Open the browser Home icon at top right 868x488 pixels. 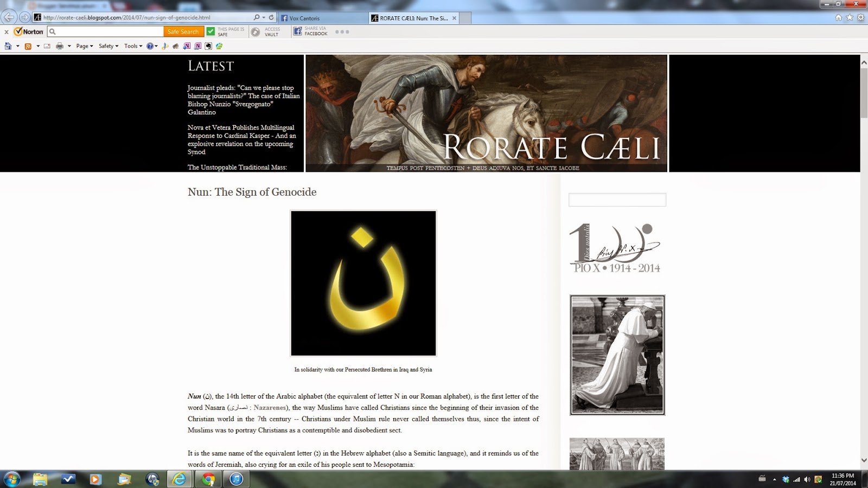839,17
